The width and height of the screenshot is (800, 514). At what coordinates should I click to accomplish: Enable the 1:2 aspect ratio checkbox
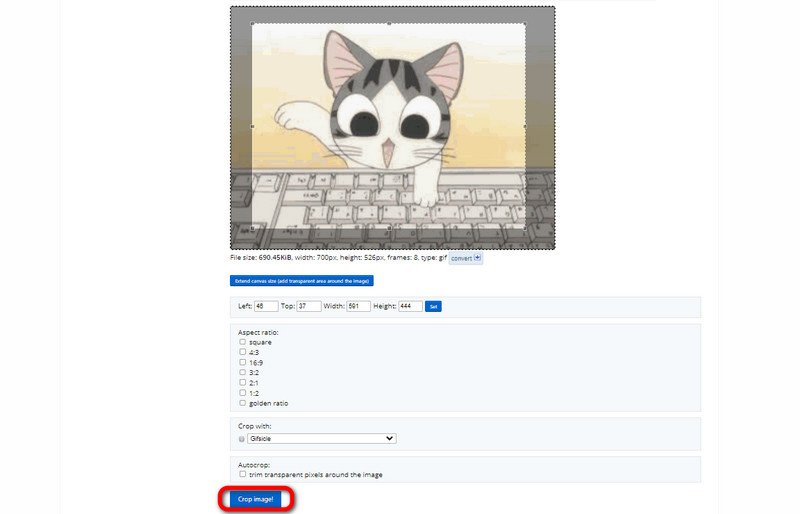242,393
